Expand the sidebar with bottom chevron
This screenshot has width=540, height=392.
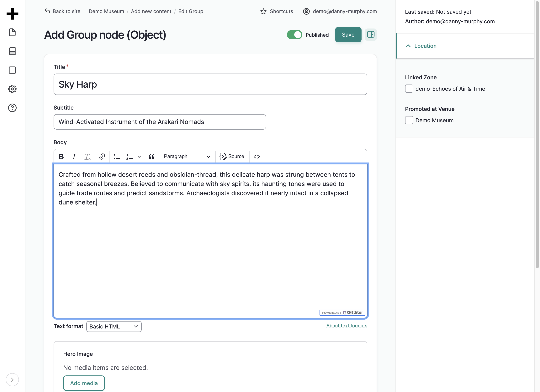pyautogui.click(x=12, y=380)
